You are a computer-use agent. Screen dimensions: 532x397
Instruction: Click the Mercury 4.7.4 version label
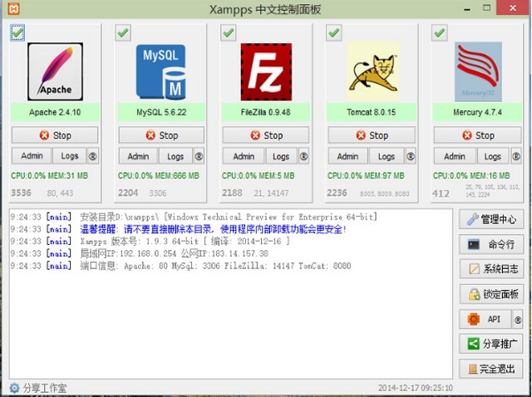477,112
